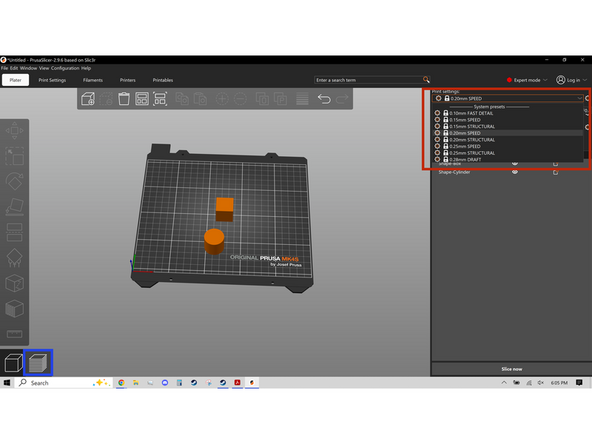
Task: Select the Rotate gizmo tool
Action: point(14,182)
